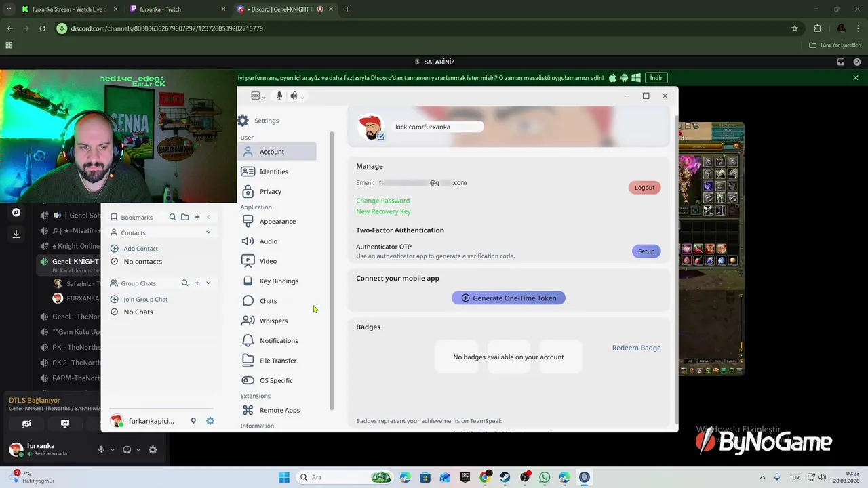
Task: Open WhatsApp from Windows taskbar
Action: (545, 477)
